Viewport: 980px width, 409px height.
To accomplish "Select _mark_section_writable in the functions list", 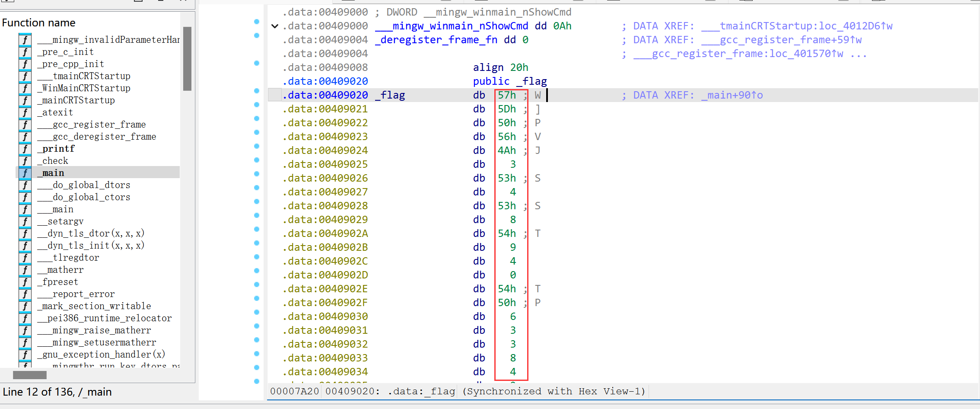I will (x=96, y=306).
